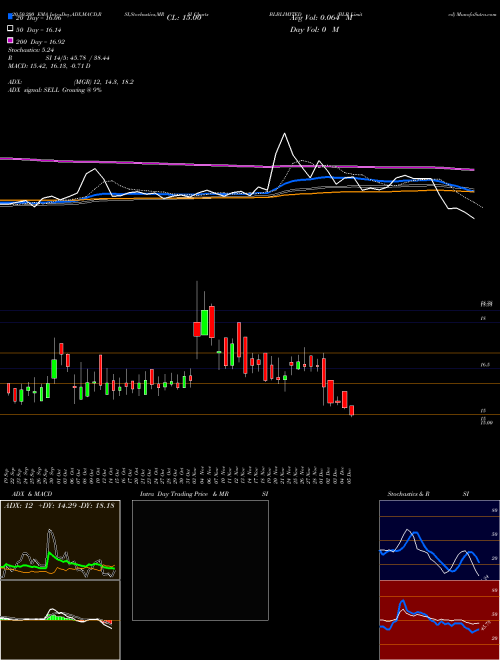Viewport: 500px width, 660px height.
Task: Click the 'Day Vol: 0 M' label
Action: (x=314, y=29)
